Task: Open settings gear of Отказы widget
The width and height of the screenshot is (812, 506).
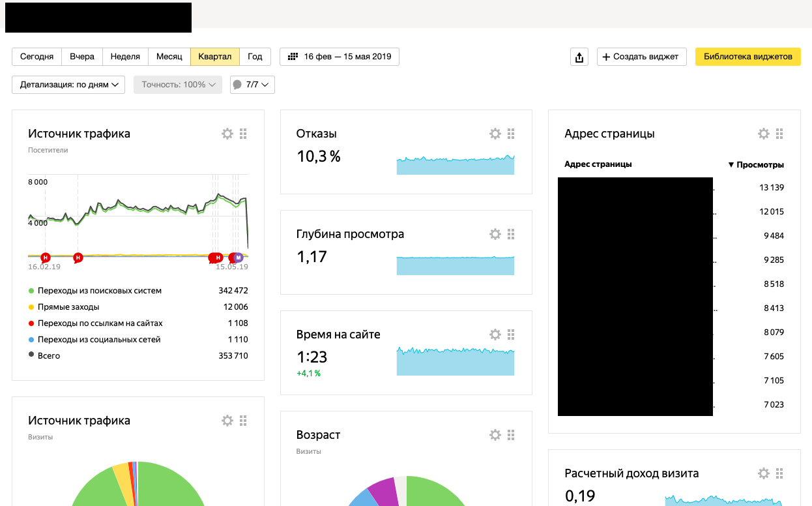Action: pyautogui.click(x=495, y=134)
